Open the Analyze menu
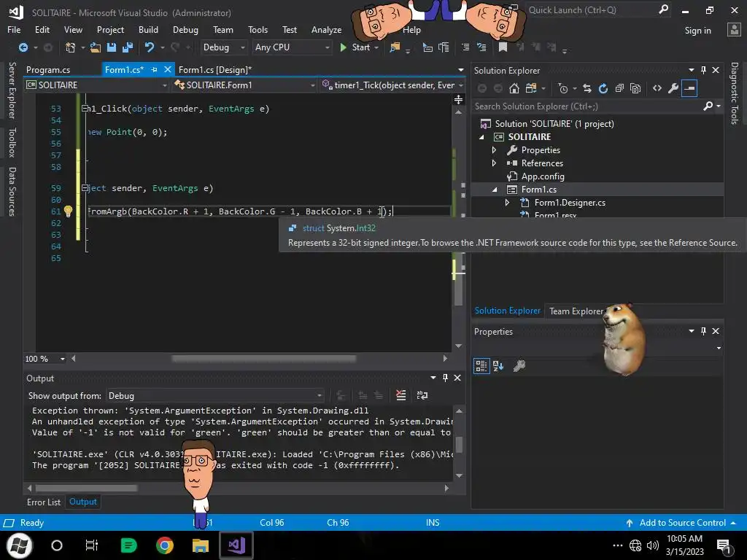Image resolution: width=747 pixels, height=560 pixels. [x=326, y=29]
